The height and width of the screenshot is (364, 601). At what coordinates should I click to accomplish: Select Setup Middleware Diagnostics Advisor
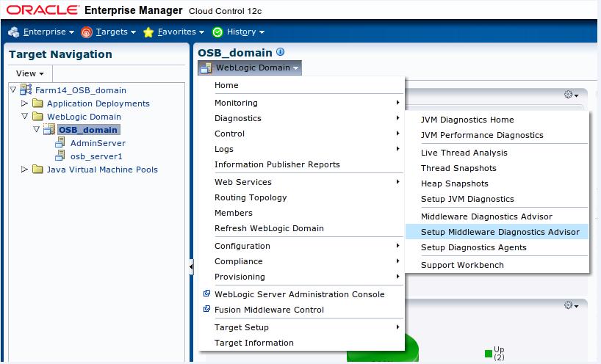497,232
